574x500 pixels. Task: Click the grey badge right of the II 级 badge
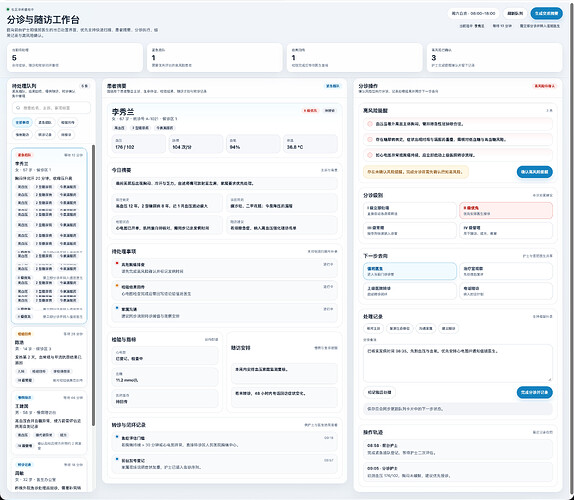pos(329,111)
